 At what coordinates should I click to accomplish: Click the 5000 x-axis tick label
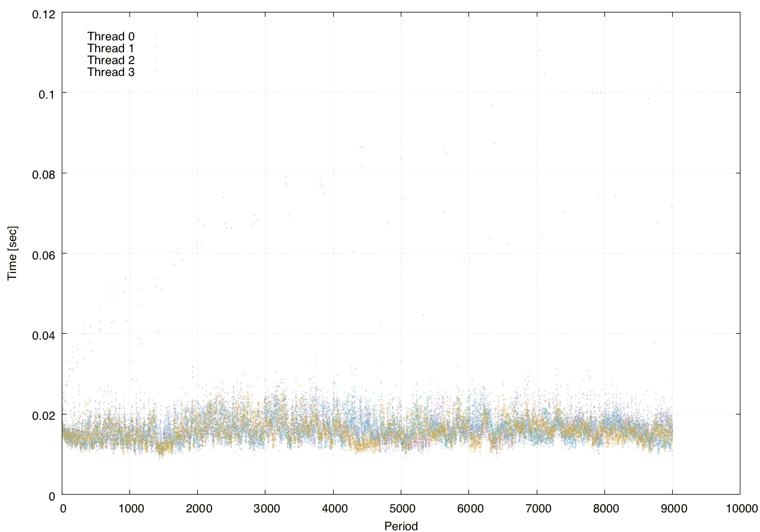coord(401,508)
